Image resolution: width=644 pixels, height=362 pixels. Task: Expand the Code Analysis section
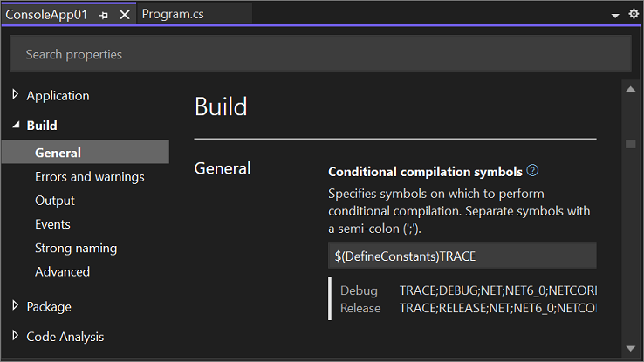coord(15,336)
